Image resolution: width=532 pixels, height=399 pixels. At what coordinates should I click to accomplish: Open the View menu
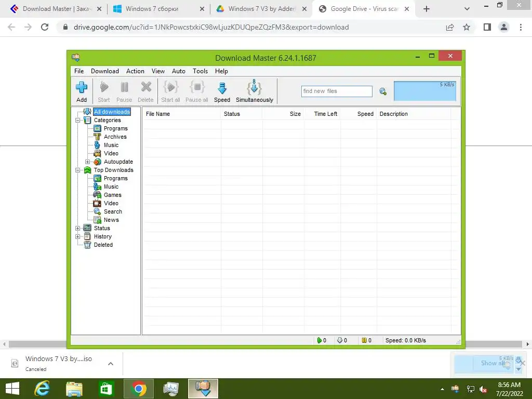[158, 71]
